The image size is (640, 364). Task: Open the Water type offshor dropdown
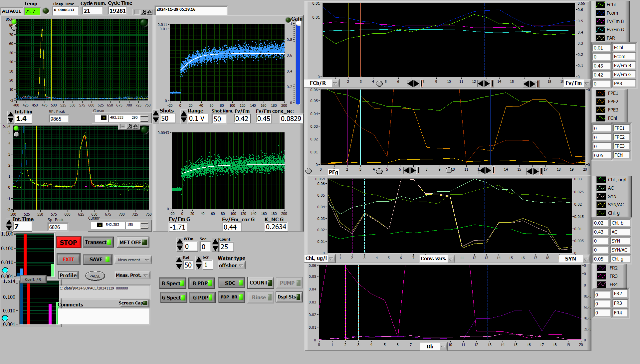pos(231,266)
